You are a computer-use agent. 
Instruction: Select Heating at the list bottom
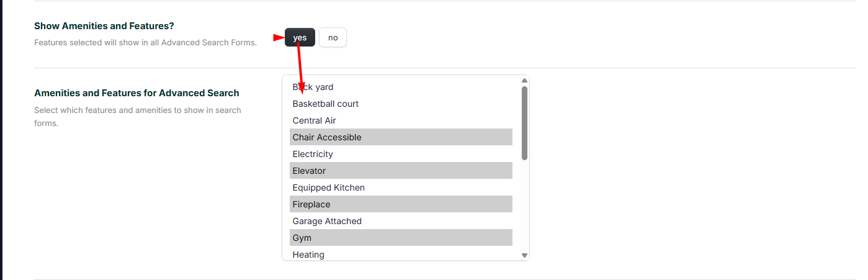tap(308, 255)
